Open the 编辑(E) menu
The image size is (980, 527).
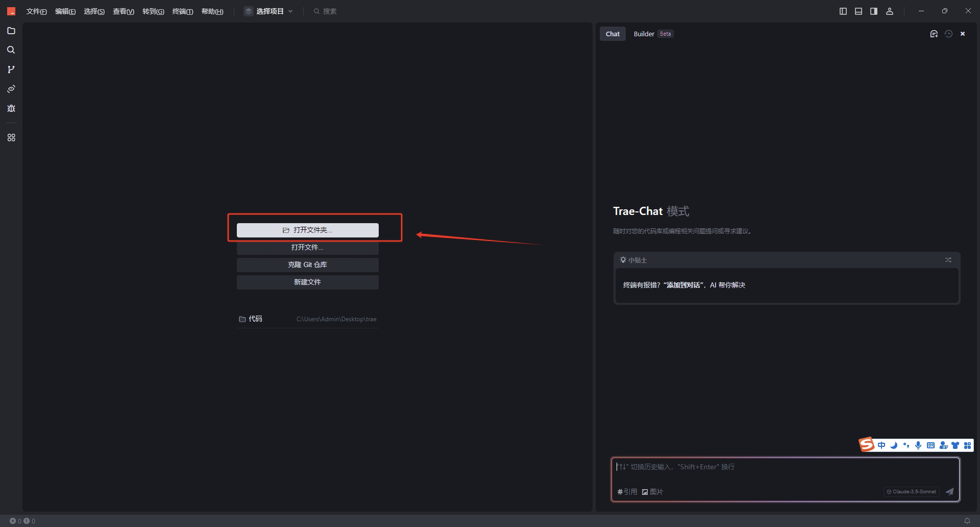(65, 11)
